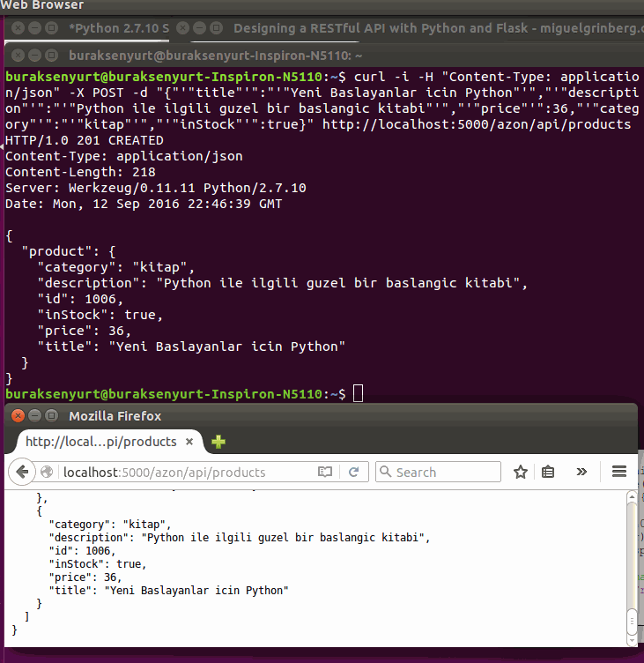Maximize the buraksenyurt terminal window
The width and height of the screenshot is (644, 663).
tap(52, 56)
